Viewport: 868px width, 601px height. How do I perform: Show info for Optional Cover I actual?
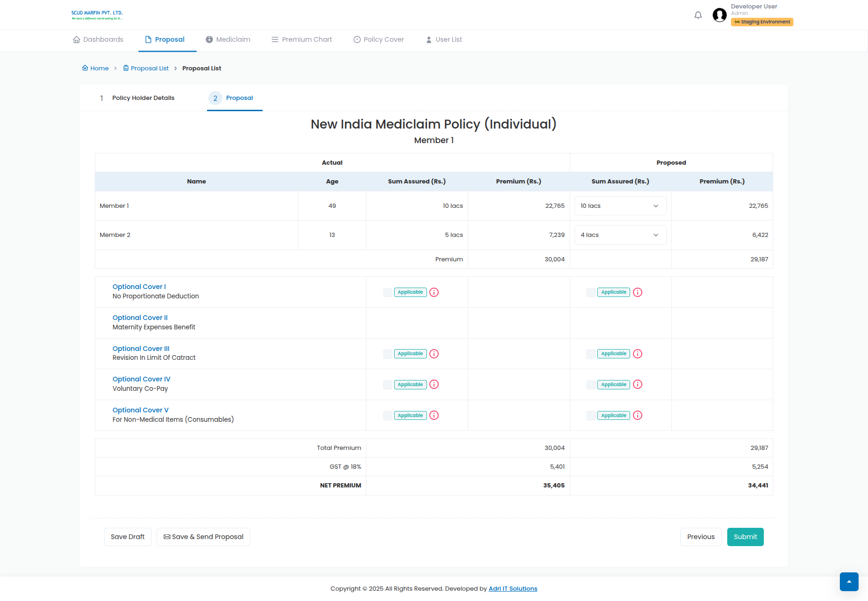point(434,292)
